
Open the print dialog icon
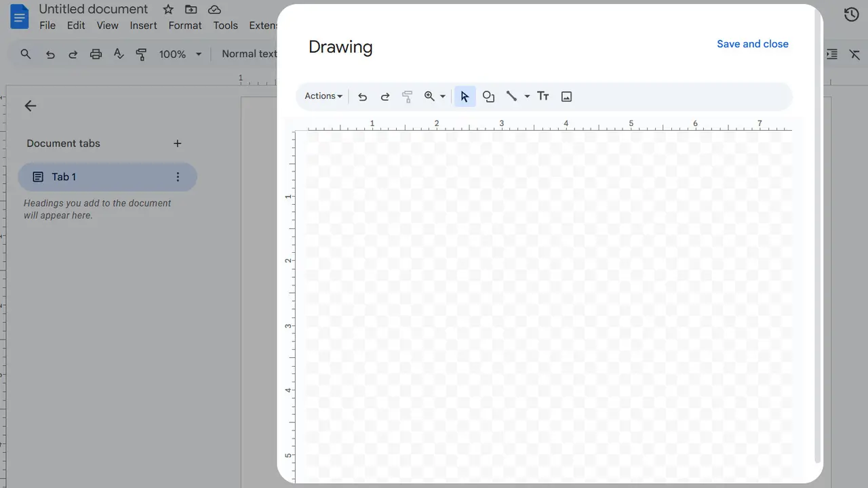[x=95, y=54]
